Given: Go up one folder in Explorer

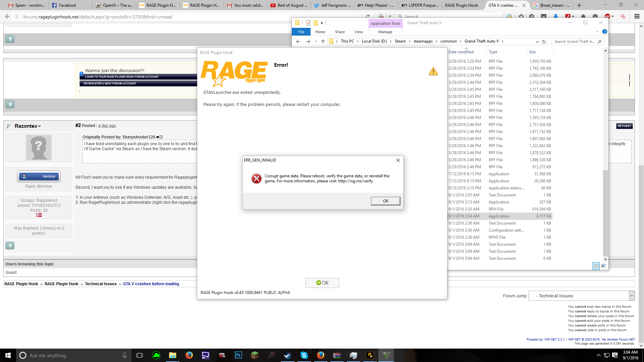Looking at the screenshot, I should pyautogui.click(x=323, y=42).
